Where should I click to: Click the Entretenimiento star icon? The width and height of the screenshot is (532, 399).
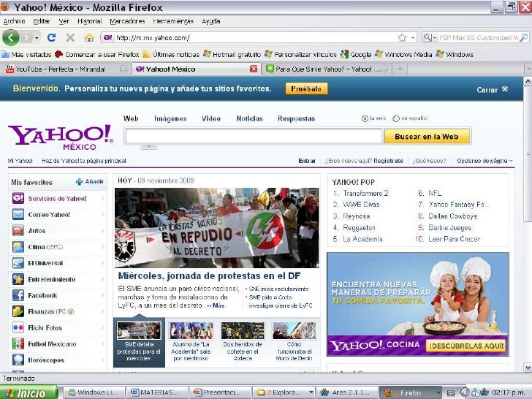18,279
